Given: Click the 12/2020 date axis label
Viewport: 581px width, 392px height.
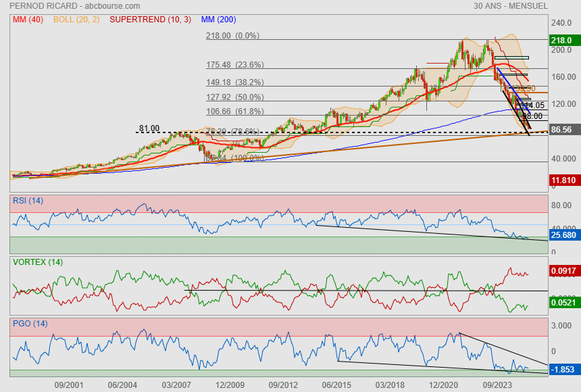Looking at the screenshot, I should pyautogui.click(x=444, y=385).
